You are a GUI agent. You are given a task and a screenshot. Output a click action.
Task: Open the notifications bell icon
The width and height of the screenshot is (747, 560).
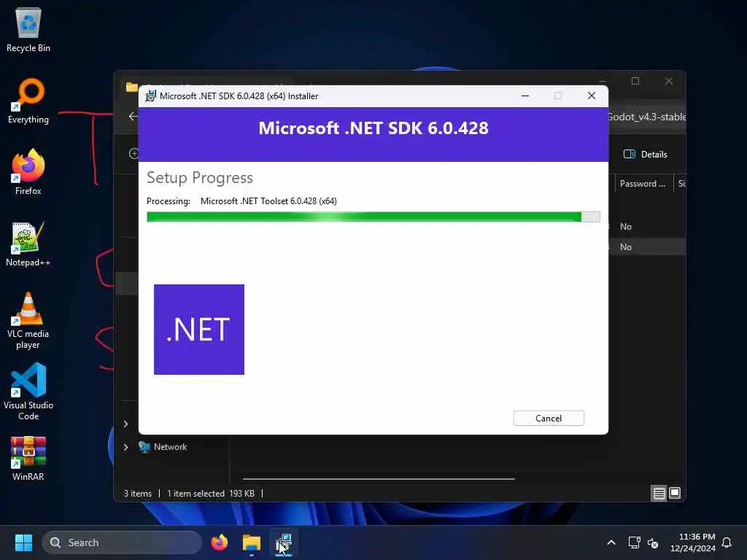[727, 542]
